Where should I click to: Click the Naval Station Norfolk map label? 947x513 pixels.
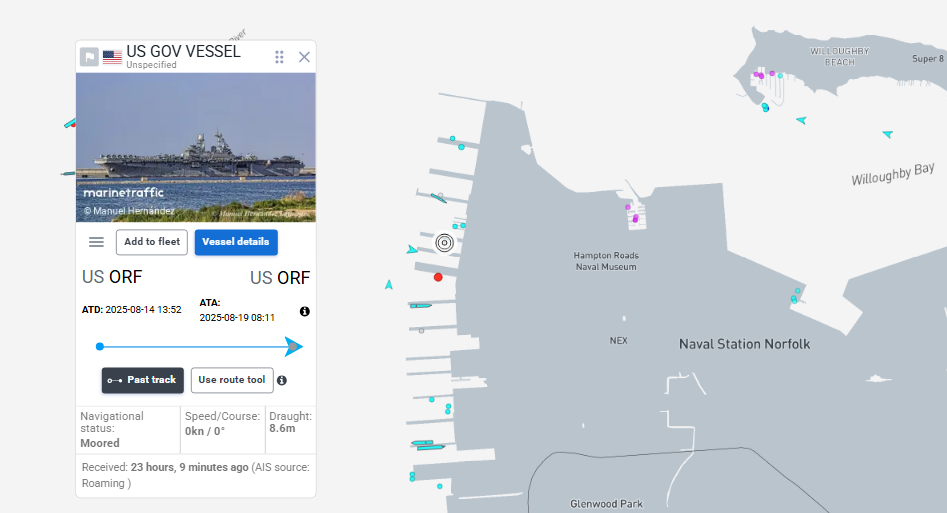744,344
